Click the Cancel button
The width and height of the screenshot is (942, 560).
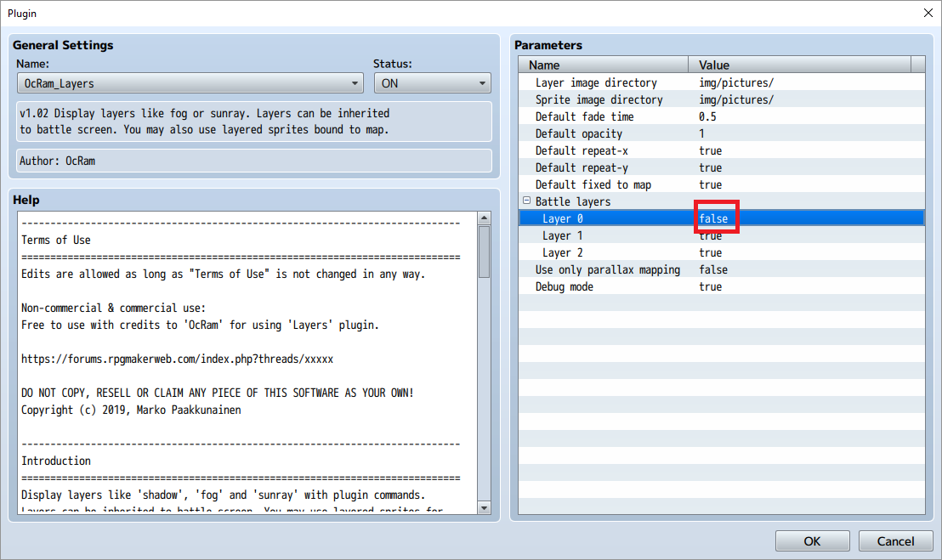(895, 540)
